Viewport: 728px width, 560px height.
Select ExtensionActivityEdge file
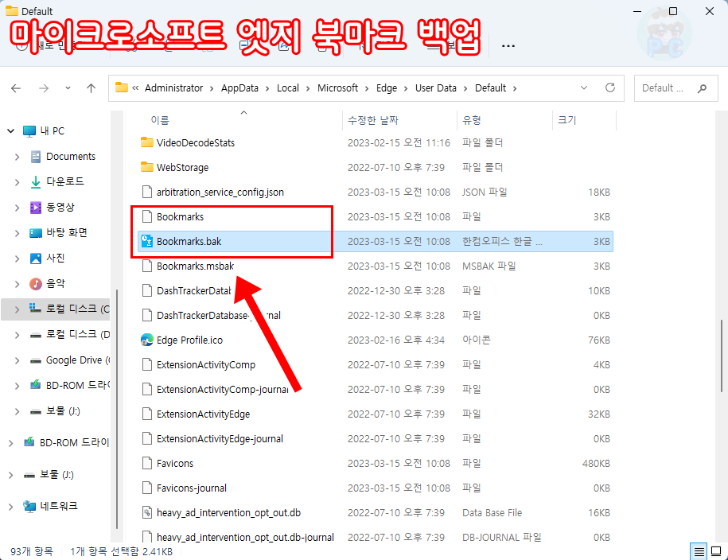(x=204, y=414)
